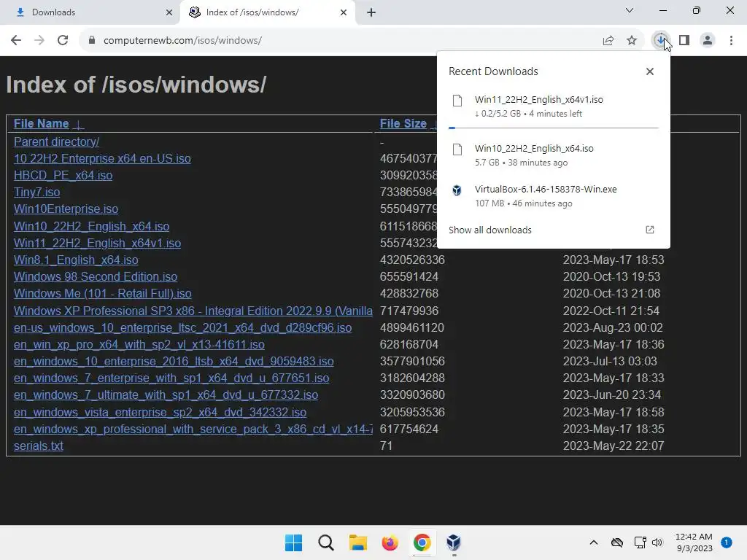Open Show all downloads external icon
The height and width of the screenshot is (560, 747).
point(650,230)
